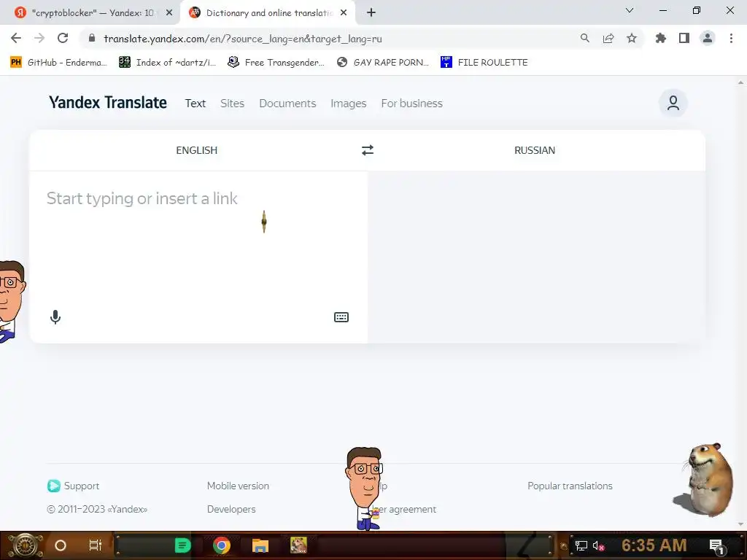The width and height of the screenshot is (747, 560).
Task: Open the GitHub Enderman bookmark
Action: pyautogui.click(x=58, y=63)
